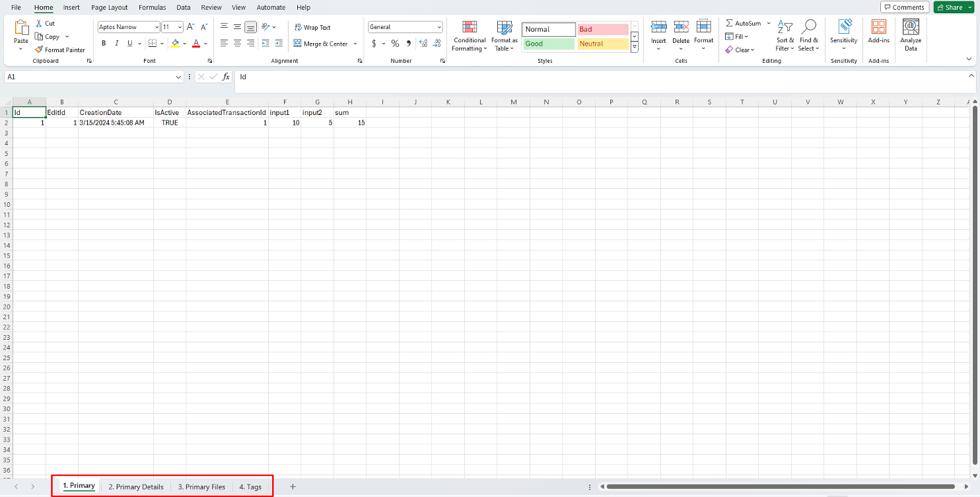Apply Percent Style format

click(x=395, y=44)
